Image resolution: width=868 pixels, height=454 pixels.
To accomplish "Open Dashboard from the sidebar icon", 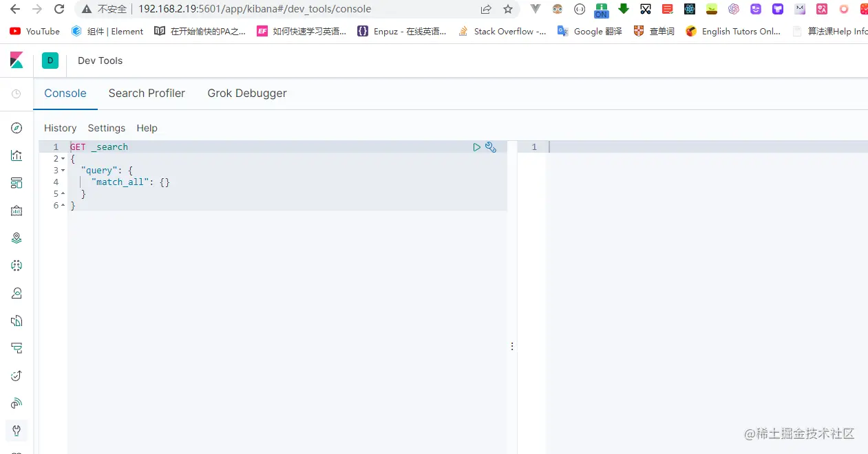I will [x=17, y=183].
